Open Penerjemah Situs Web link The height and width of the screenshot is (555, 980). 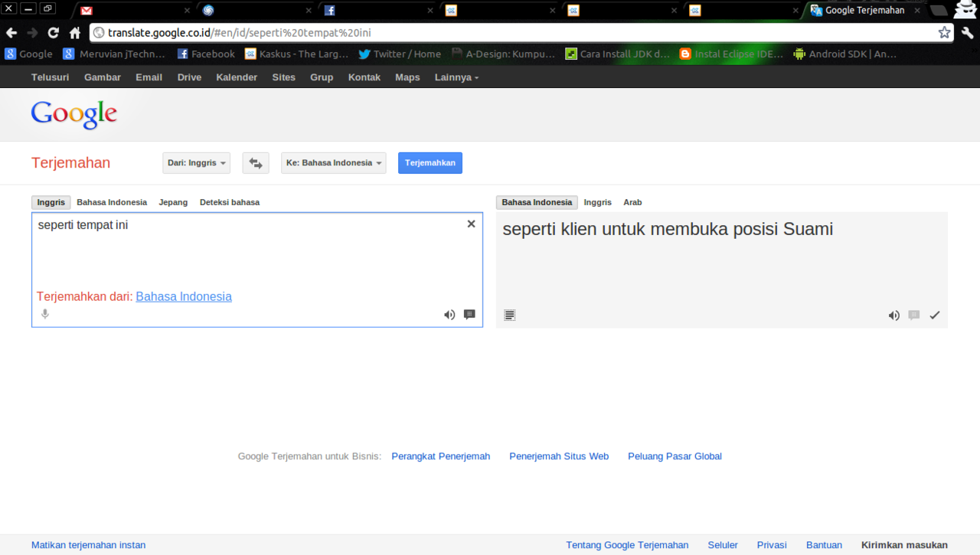(559, 456)
